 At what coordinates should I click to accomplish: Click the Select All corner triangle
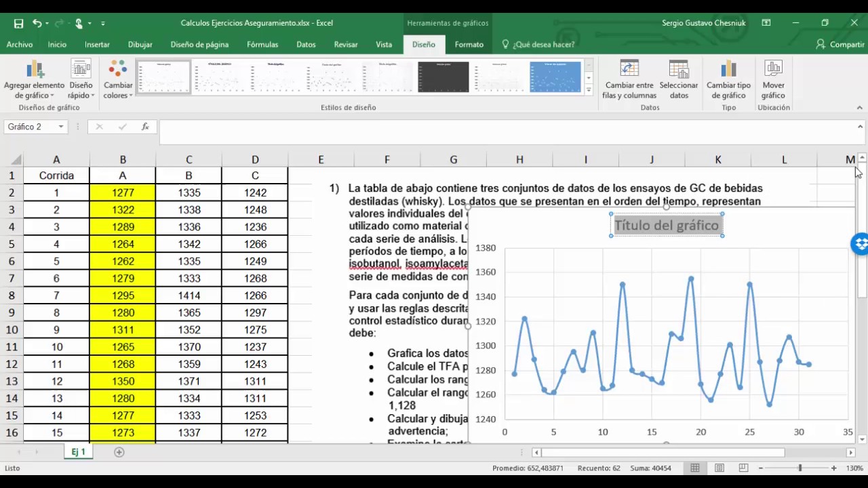[16, 160]
